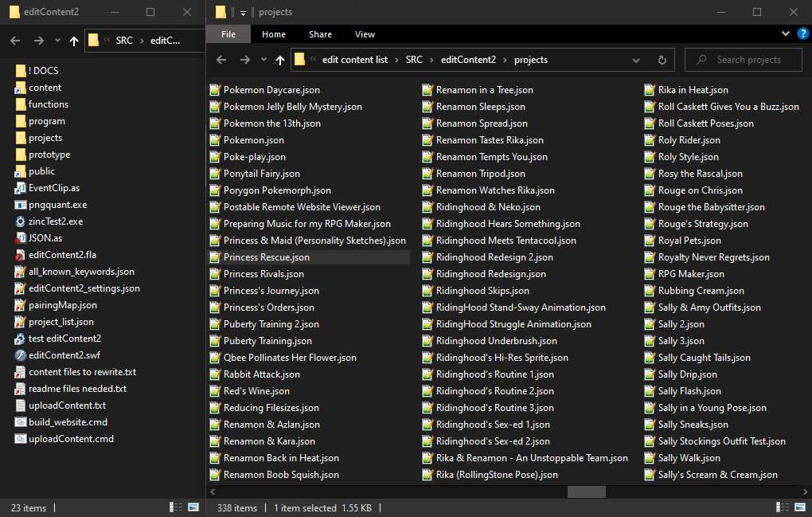Click the 'Search projects' input field
Screen dimensions: 812x517
coord(748,60)
